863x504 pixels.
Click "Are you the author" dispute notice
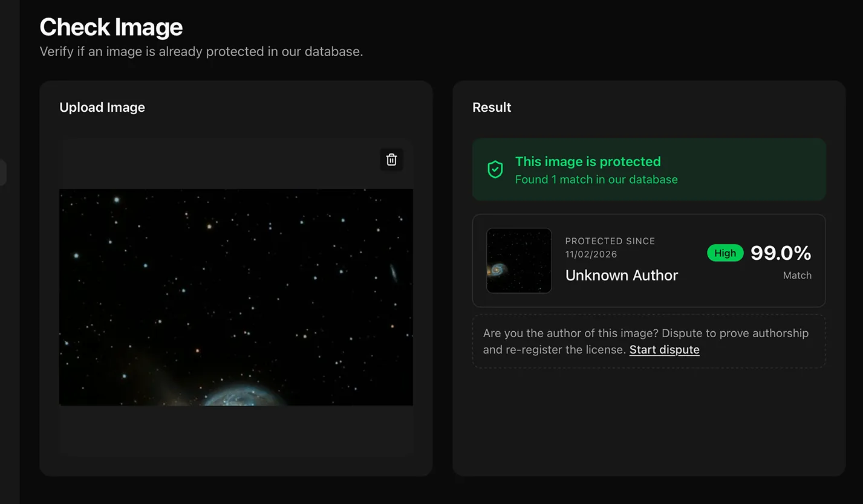click(649, 341)
